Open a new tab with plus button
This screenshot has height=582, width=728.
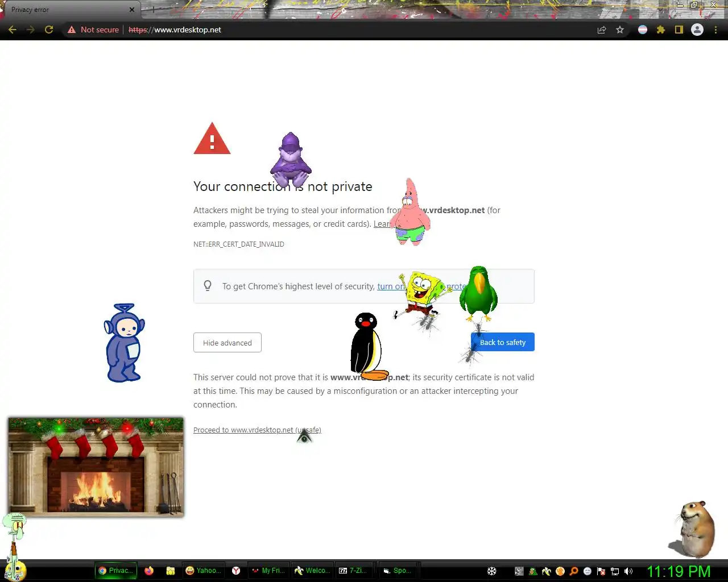click(x=152, y=10)
